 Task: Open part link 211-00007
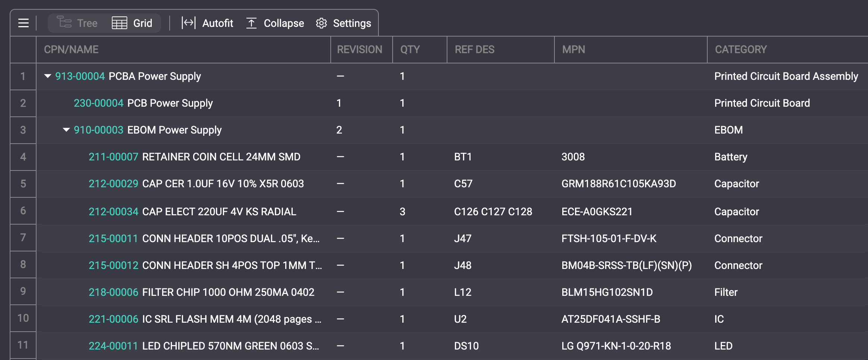[x=113, y=157]
